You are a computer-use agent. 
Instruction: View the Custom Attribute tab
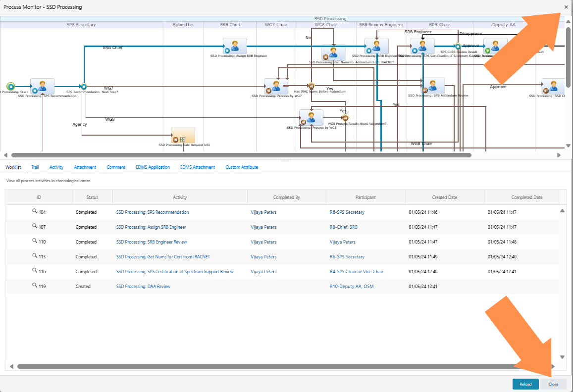coord(241,167)
